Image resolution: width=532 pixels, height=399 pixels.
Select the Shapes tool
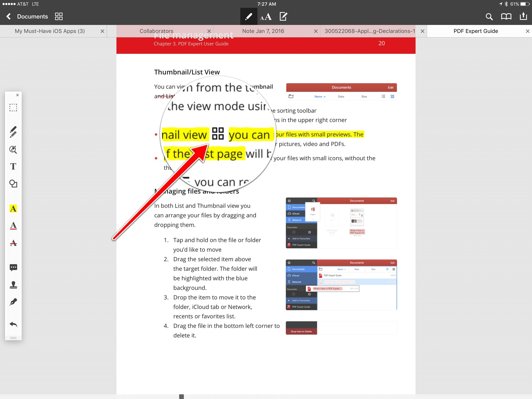click(x=13, y=184)
